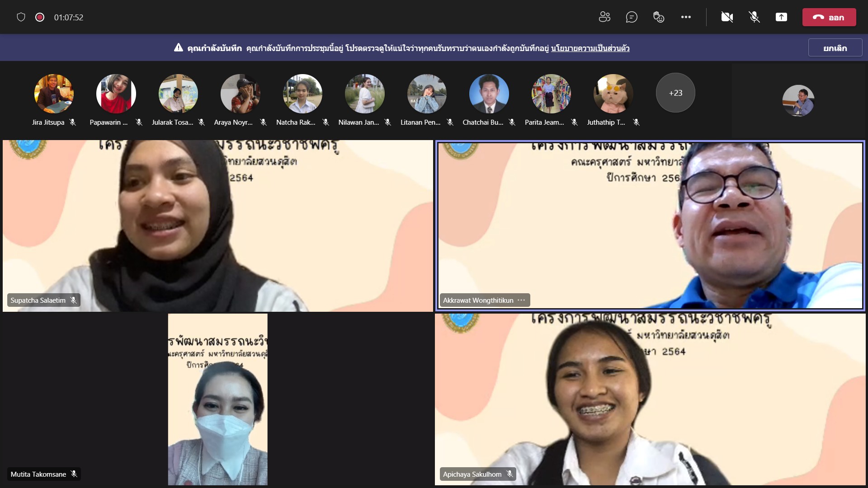The width and height of the screenshot is (868, 488).
Task: Open the share content tray
Action: 781,17
